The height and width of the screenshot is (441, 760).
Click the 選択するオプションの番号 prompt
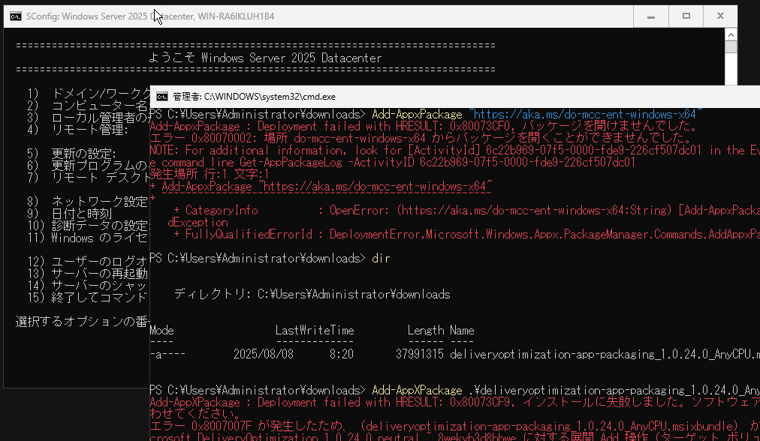click(x=83, y=322)
